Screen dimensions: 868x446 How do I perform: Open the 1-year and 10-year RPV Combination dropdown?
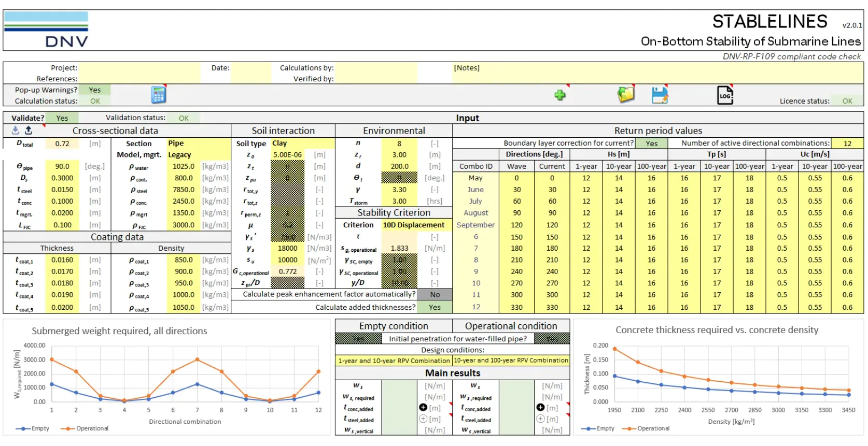tap(394, 361)
